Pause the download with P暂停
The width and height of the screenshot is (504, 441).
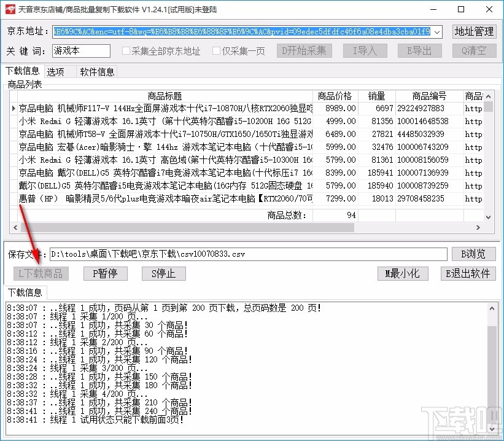point(105,274)
